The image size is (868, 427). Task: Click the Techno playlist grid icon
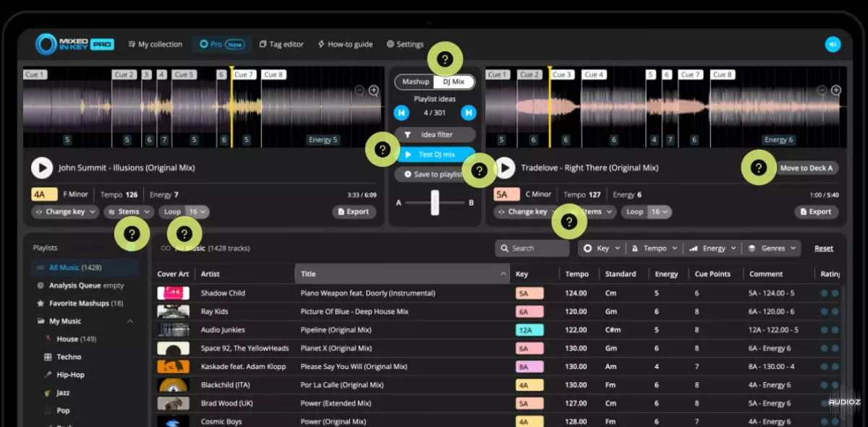[48, 357]
